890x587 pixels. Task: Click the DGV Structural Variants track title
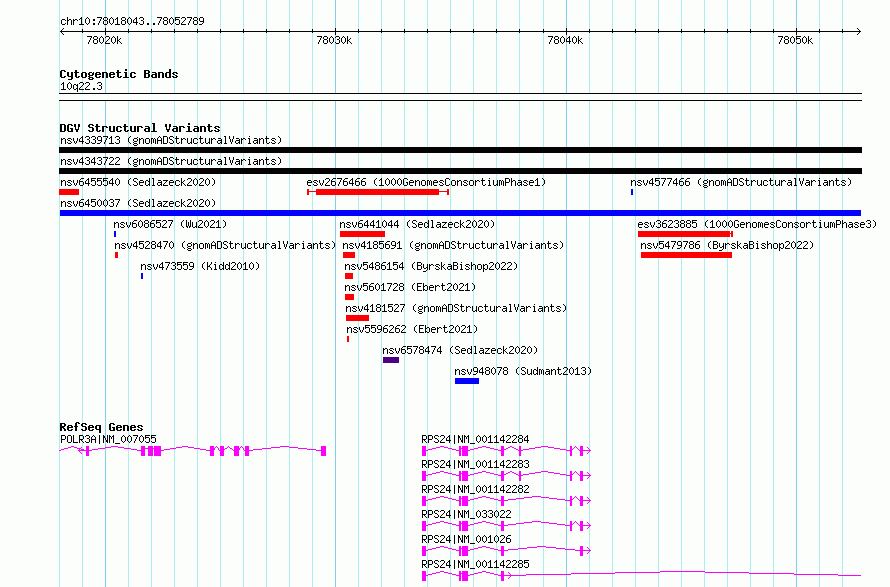[x=140, y=128]
